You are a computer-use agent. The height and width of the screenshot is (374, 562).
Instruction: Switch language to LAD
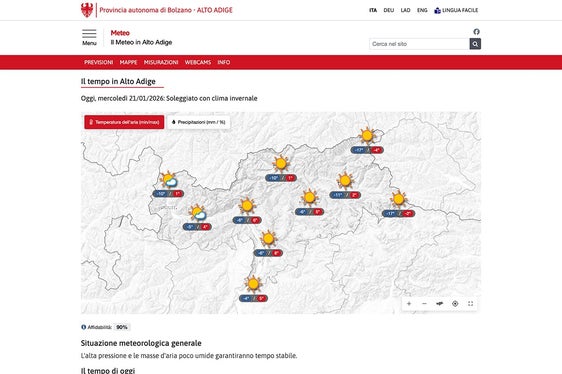pyautogui.click(x=405, y=10)
